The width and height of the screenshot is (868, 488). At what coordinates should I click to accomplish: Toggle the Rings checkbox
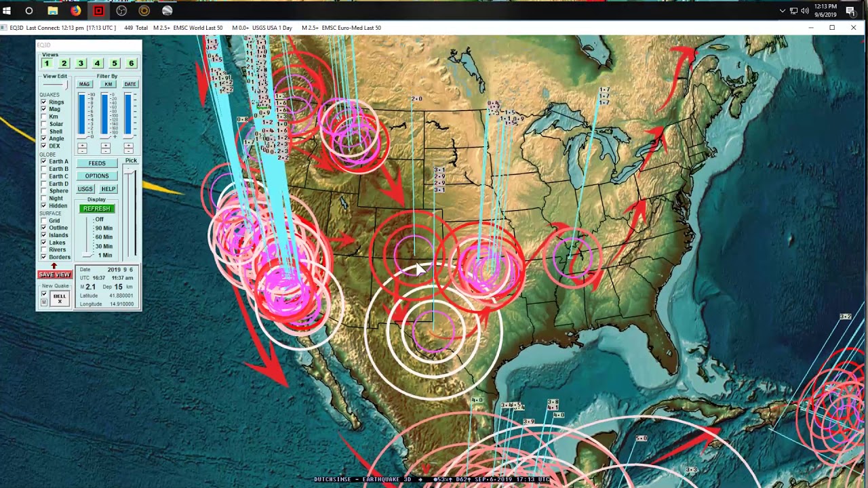43,102
